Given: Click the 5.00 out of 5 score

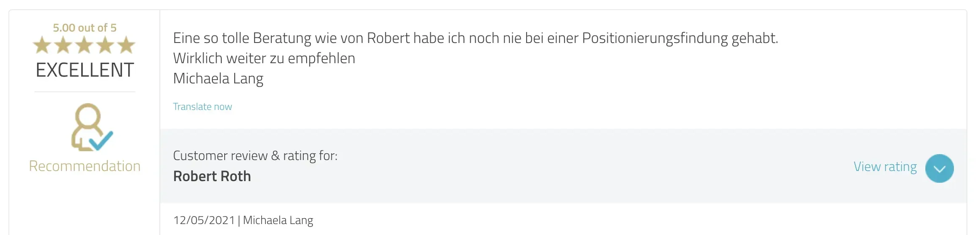Looking at the screenshot, I should [85, 28].
